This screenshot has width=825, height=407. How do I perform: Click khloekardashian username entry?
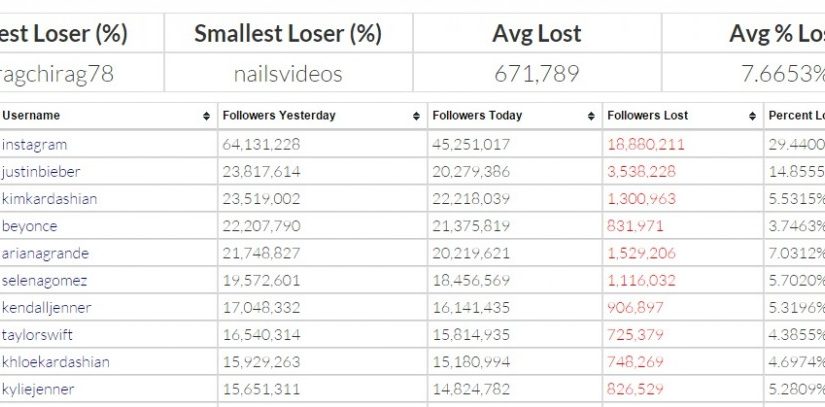coord(55,362)
